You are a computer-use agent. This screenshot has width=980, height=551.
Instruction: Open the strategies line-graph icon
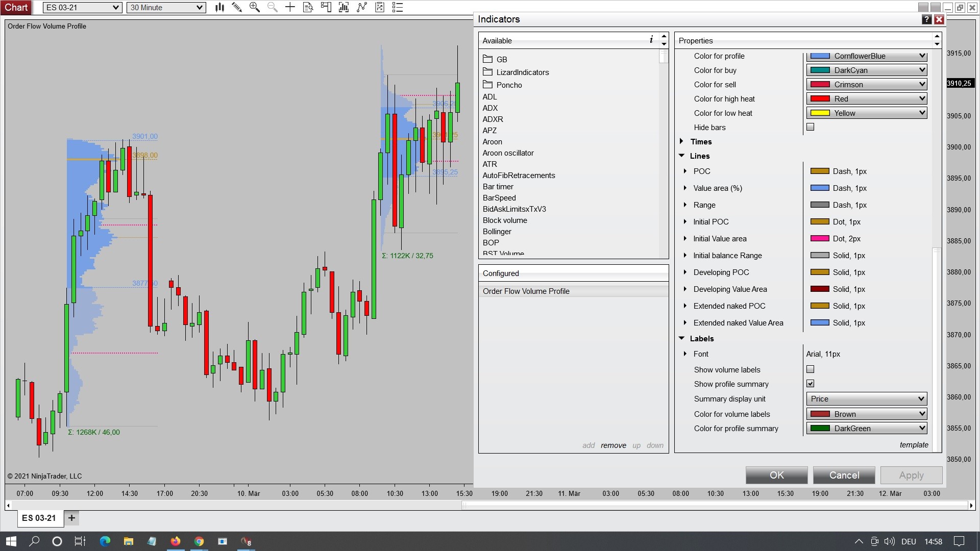362,7
